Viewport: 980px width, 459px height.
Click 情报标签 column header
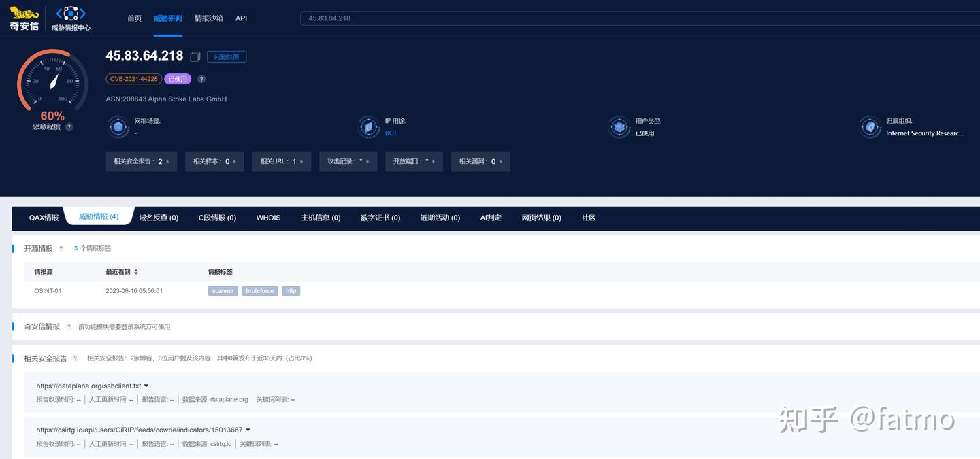tap(220, 272)
